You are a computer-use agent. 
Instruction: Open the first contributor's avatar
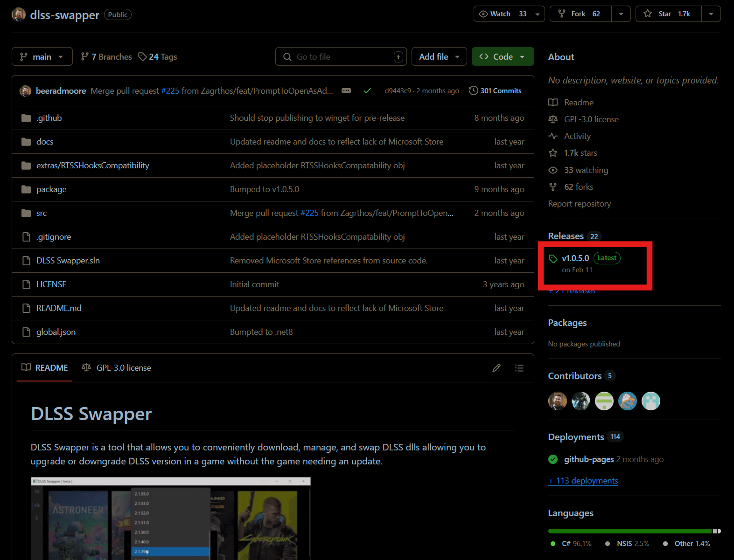pyautogui.click(x=558, y=401)
